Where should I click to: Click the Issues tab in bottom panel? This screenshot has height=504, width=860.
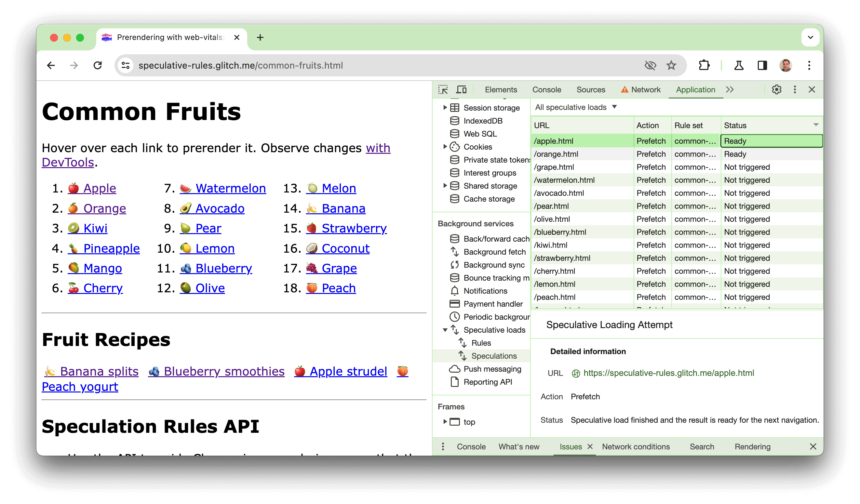tap(570, 447)
